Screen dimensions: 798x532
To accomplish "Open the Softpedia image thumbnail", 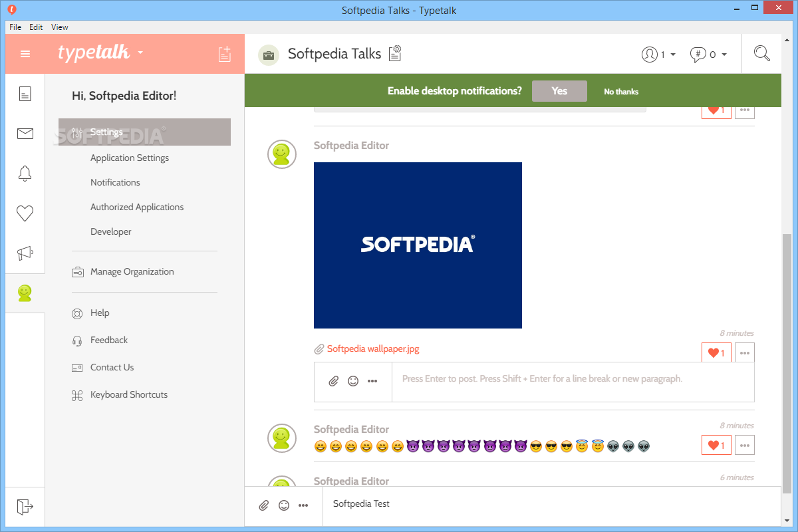I will [x=418, y=245].
